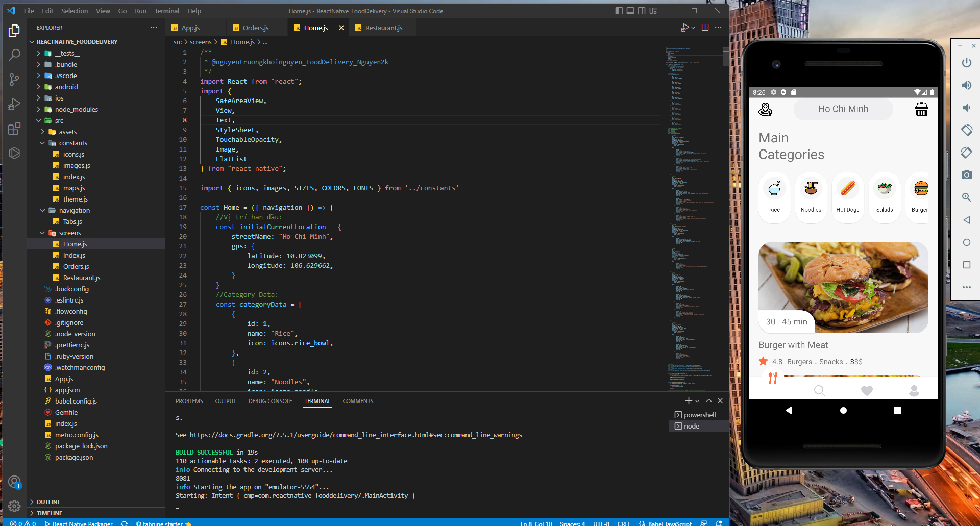
Task: Open the Run and Debug view
Action: coord(14,104)
